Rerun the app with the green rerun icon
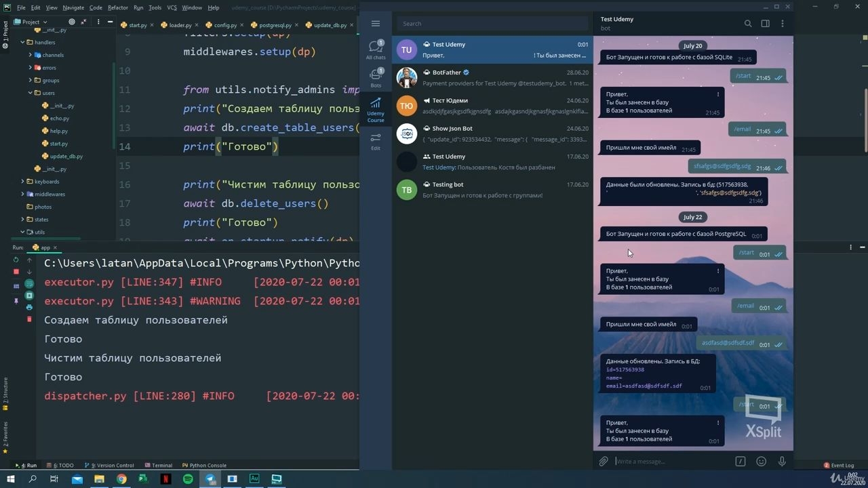This screenshot has width=868, height=488. [16, 260]
